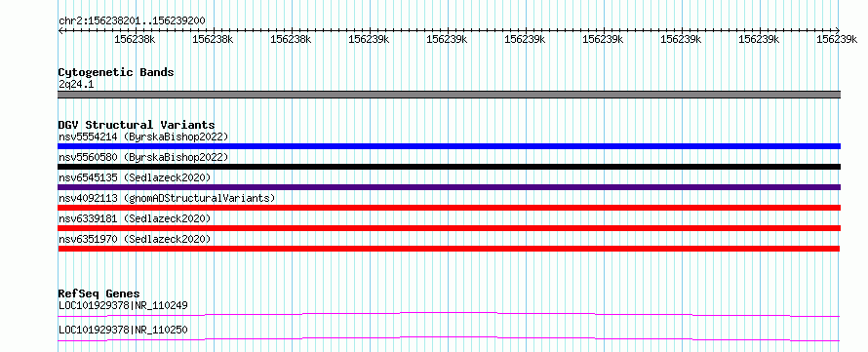The image size is (868, 352).
Task: Select the magenta NR_110250 transcript line
Action: click(x=449, y=338)
